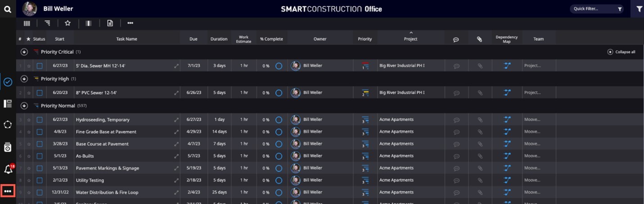Collapse the Priority Critical group
The width and height of the screenshot is (644, 204).
(x=24, y=52)
